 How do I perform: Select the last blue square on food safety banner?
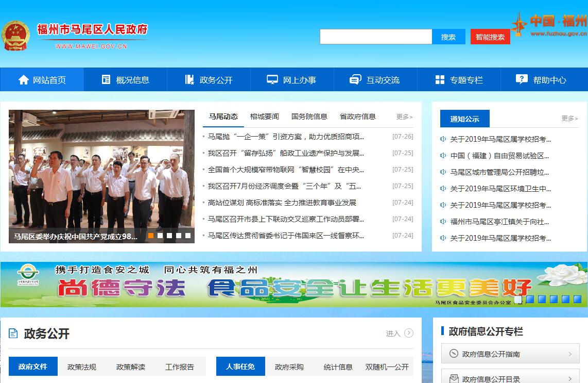(577, 299)
